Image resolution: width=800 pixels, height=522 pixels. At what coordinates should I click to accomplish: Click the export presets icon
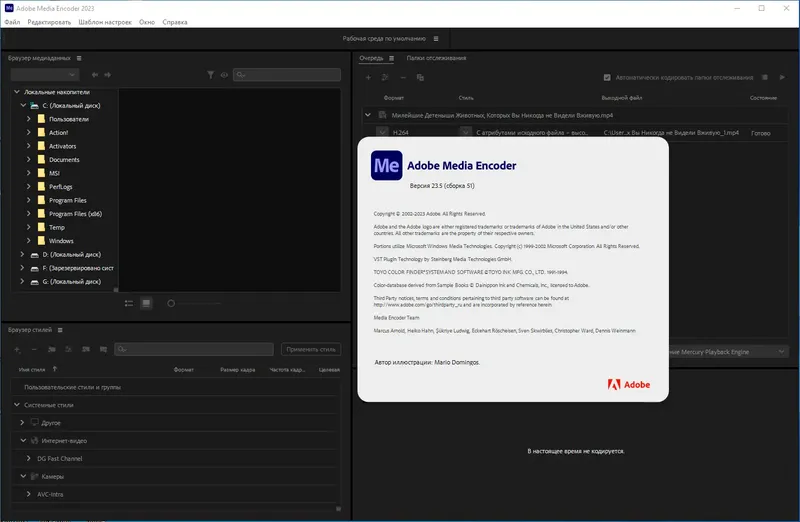(x=104, y=350)
